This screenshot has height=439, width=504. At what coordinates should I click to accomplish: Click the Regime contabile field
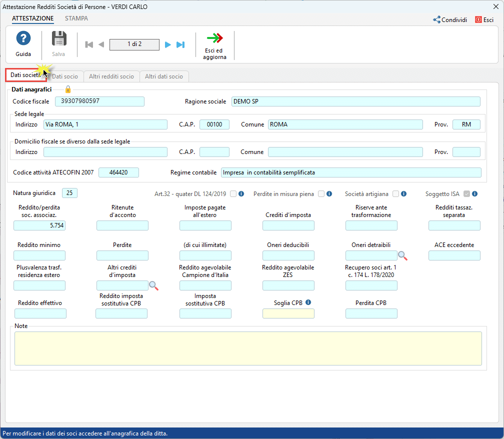click(350, 172)
